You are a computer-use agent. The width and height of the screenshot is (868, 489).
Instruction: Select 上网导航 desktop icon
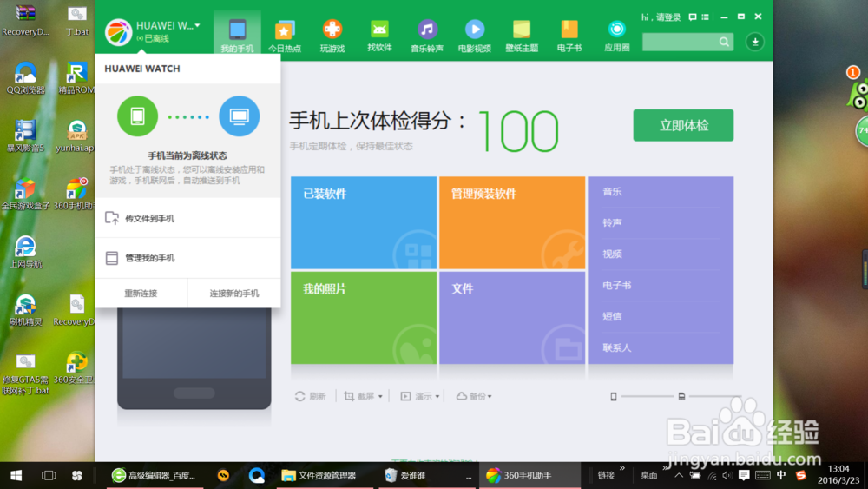25,252
